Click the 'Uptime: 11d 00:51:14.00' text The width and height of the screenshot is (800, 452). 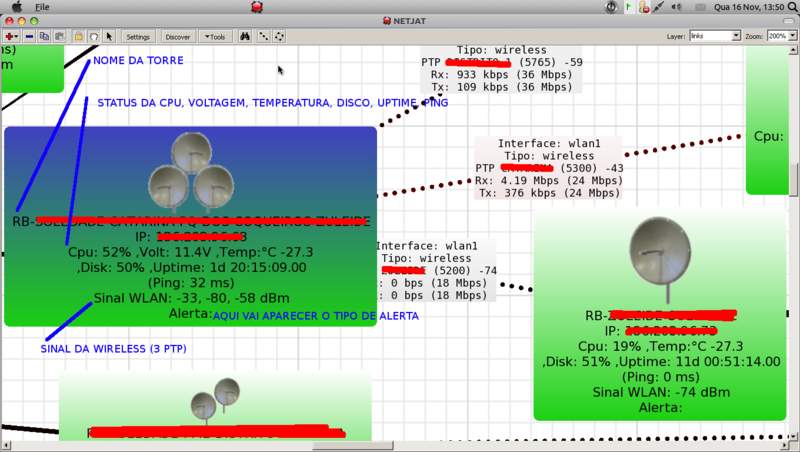pyautogui.click(x=699, y=362)
